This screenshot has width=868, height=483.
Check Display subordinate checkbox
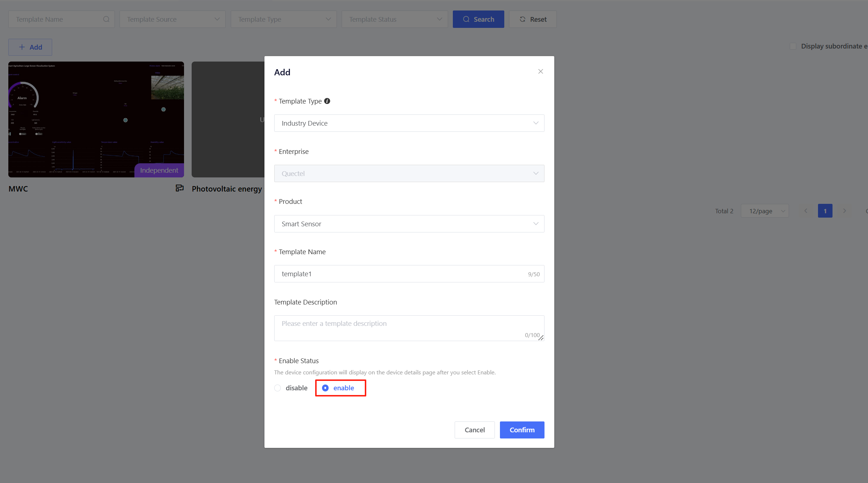(x=793, y=46)
